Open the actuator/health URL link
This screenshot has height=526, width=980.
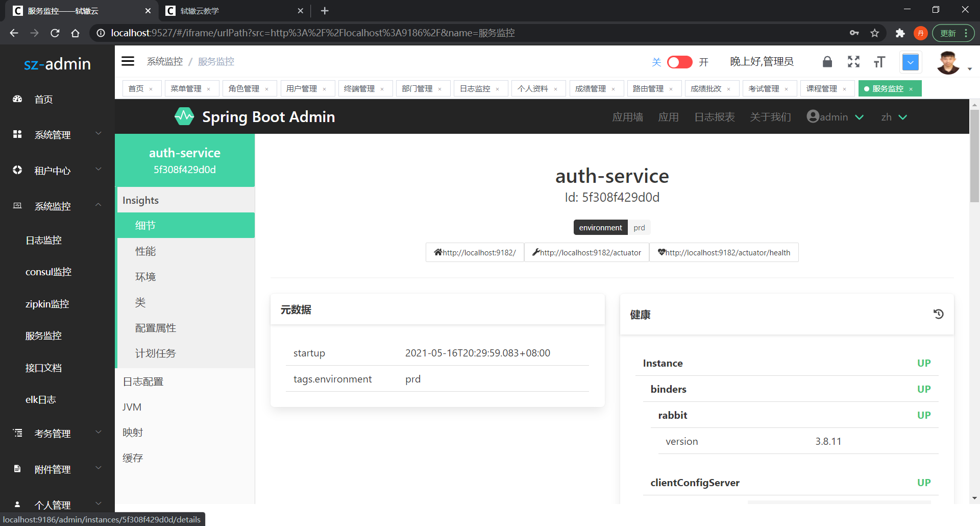point(724,252)
